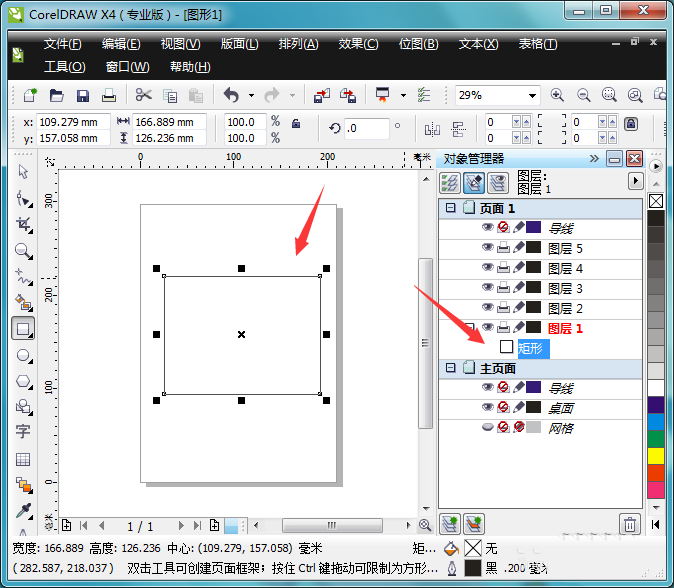Toggle Edit Across Layers button
The width and height of the screenshot is (674, 588).
click(x=474, y=183)
